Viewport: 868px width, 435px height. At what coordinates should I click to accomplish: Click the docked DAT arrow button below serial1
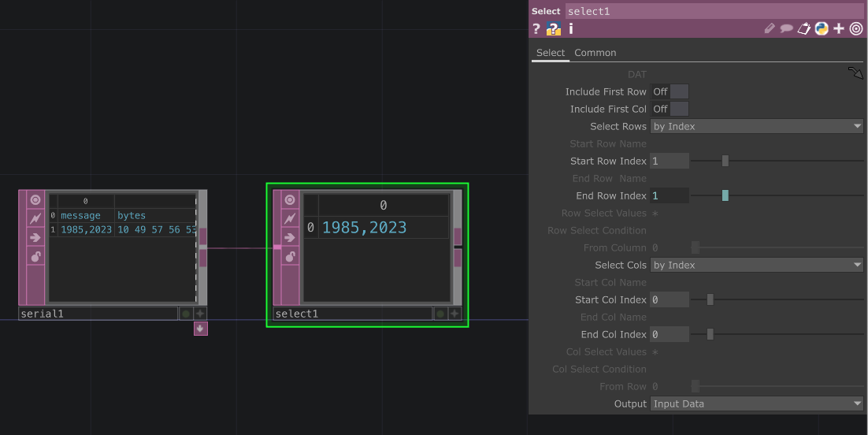coord(201,329)
